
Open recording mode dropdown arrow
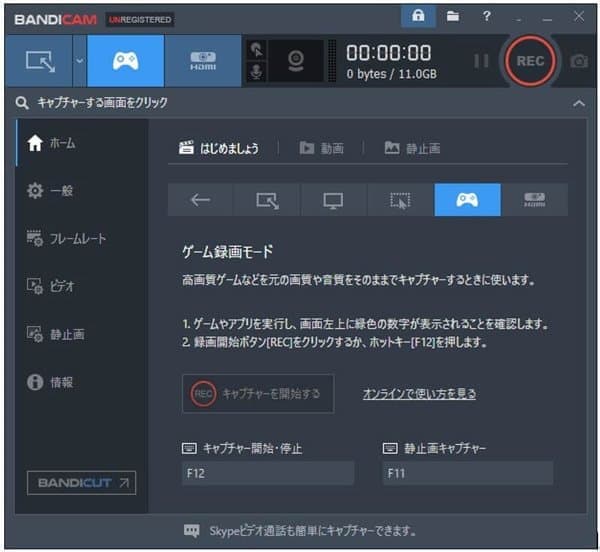80,61
